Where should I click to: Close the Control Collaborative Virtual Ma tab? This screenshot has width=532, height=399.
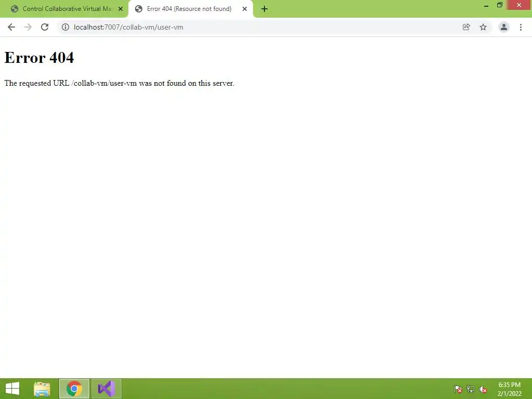coord(121,9)
